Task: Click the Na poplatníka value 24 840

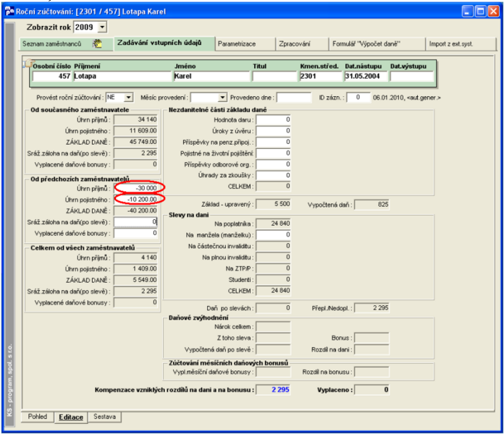Action: [x=273, y=224]
